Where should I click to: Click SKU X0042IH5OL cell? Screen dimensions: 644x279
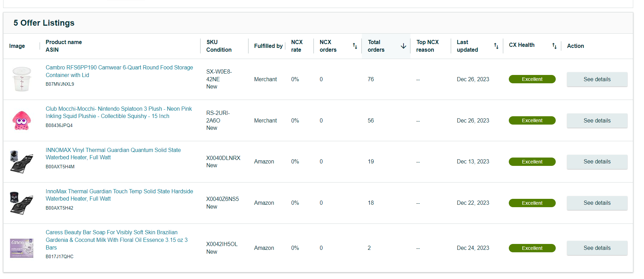tap(222, 244)
